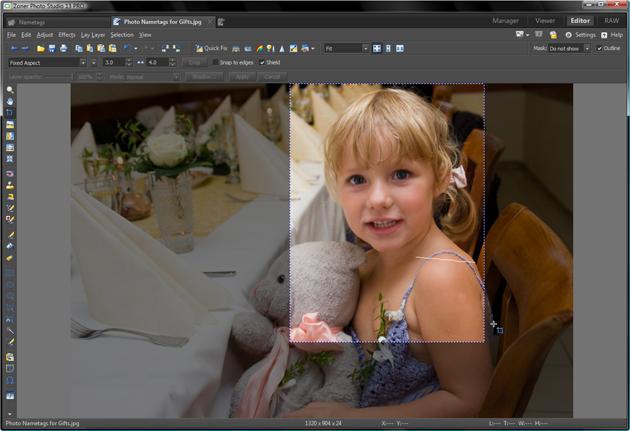Click the Copy icon in toolbar

tap(79, 49)
